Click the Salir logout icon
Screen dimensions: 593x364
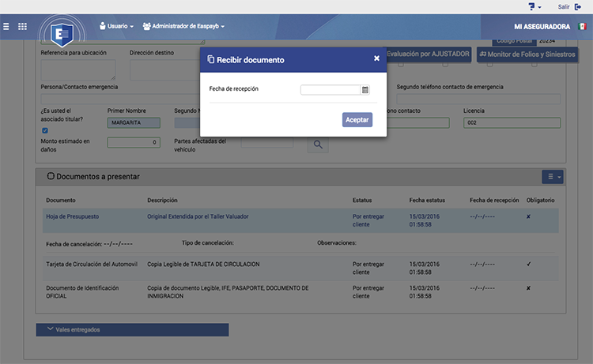(578, 7)
